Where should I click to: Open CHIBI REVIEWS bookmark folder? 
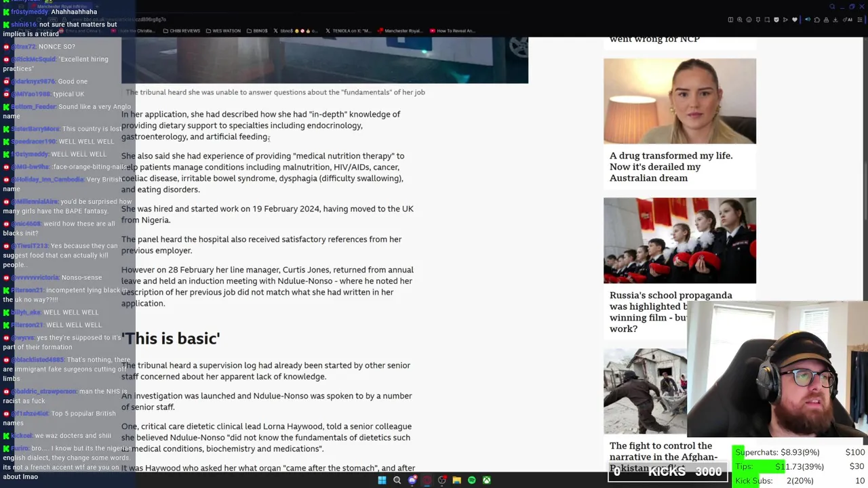pyautogui.click(x=182, y=30)
